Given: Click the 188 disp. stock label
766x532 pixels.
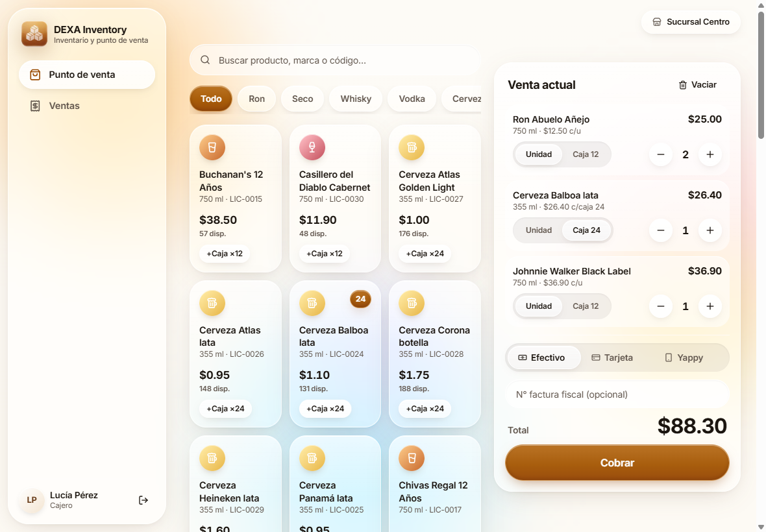Looking at the screenshot, I should click(x=414, y=389).
